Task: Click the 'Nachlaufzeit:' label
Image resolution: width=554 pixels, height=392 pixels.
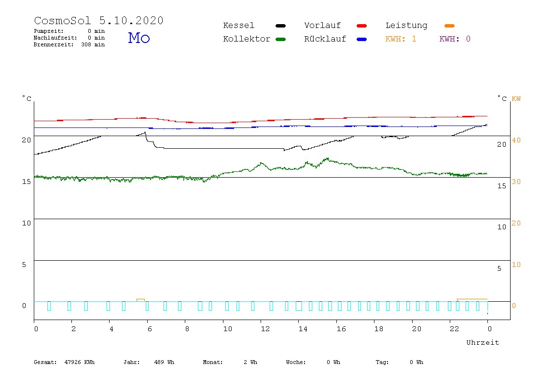Action: [x=55, y=38]
